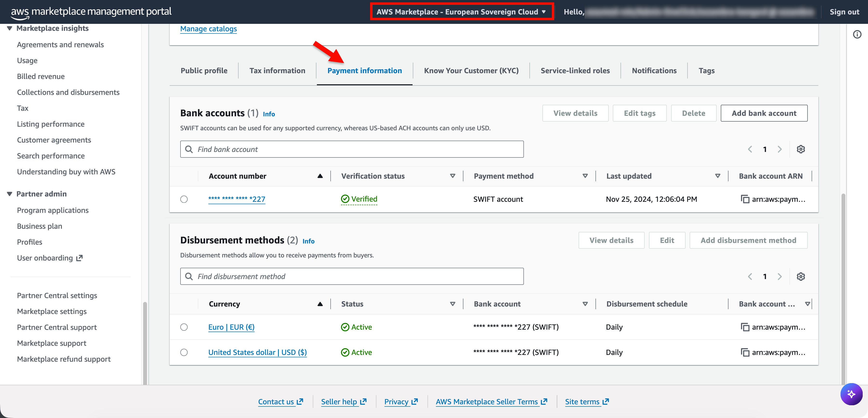Focus the Find bank account search field
868x418 pixels.
[x=352, y=149]
